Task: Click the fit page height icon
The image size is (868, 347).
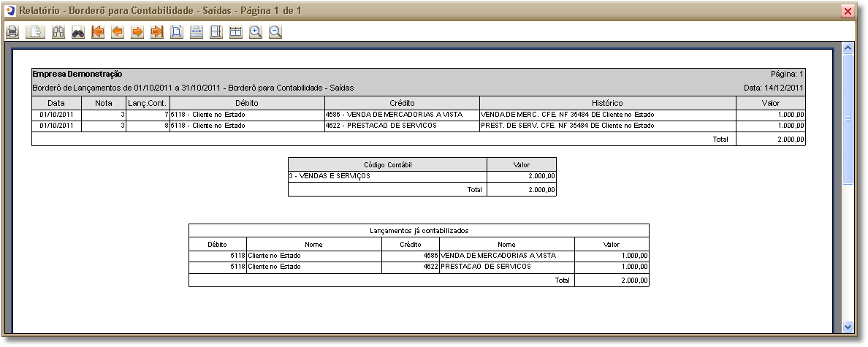Action: pyautogui.click(x=216, y=32)
